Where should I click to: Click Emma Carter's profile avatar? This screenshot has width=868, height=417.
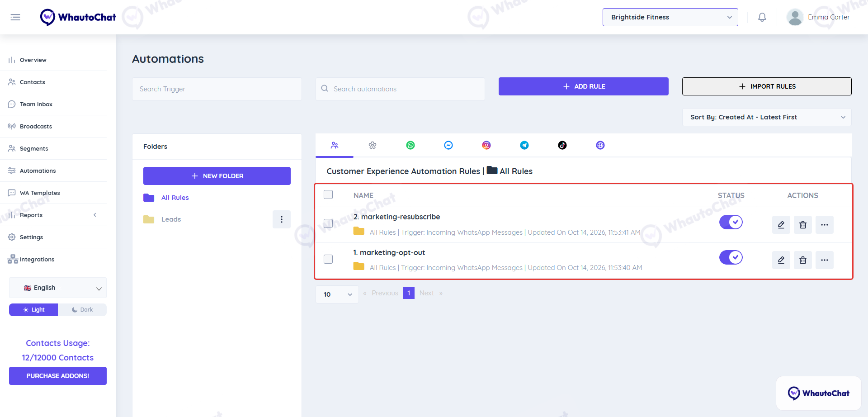click(x=795, y=17)
